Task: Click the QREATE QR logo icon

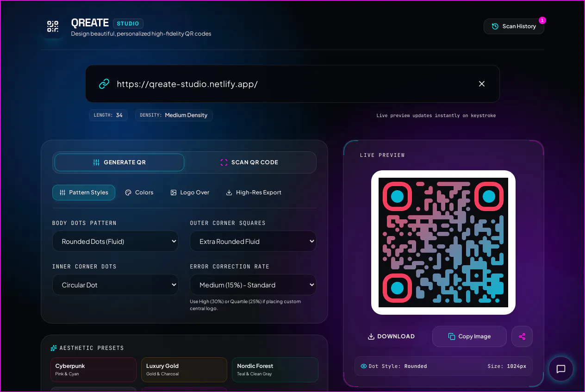Action: click(x=53, y=26)
